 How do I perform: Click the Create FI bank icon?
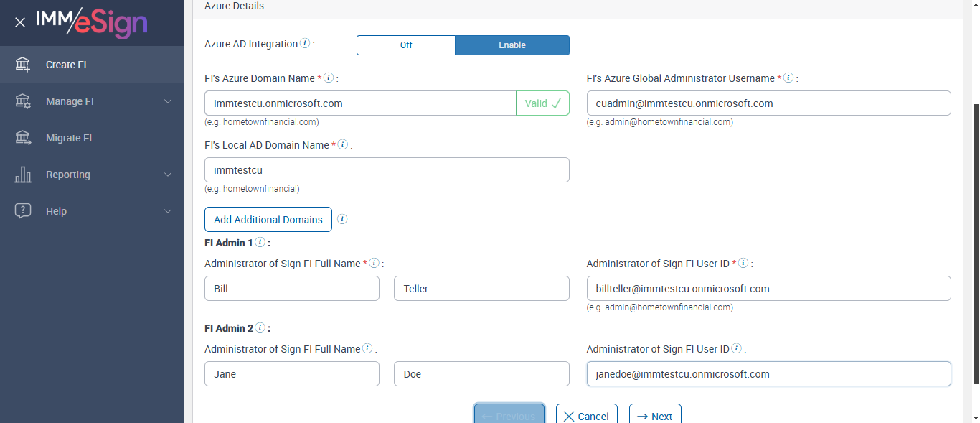(x=23, y=65)
